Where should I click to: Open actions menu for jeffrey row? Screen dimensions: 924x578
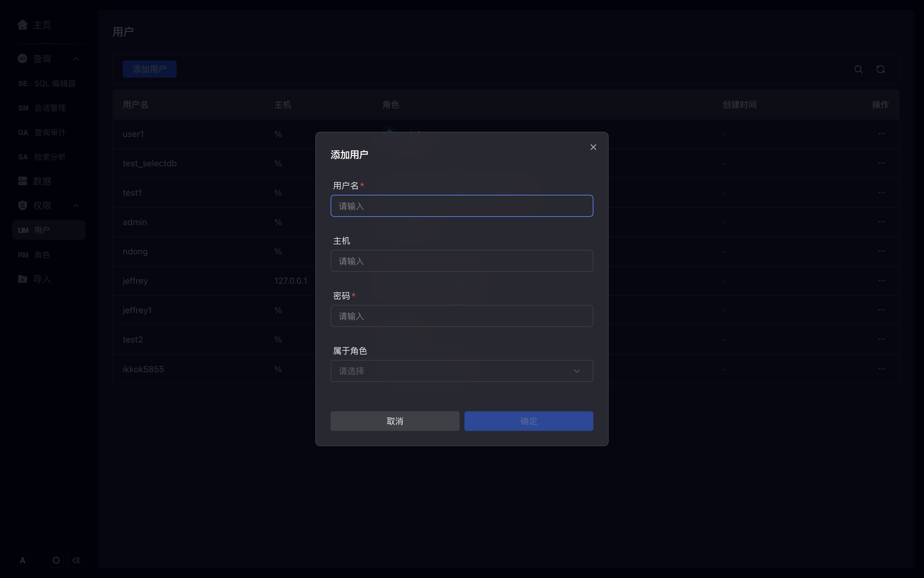[882, 281]
